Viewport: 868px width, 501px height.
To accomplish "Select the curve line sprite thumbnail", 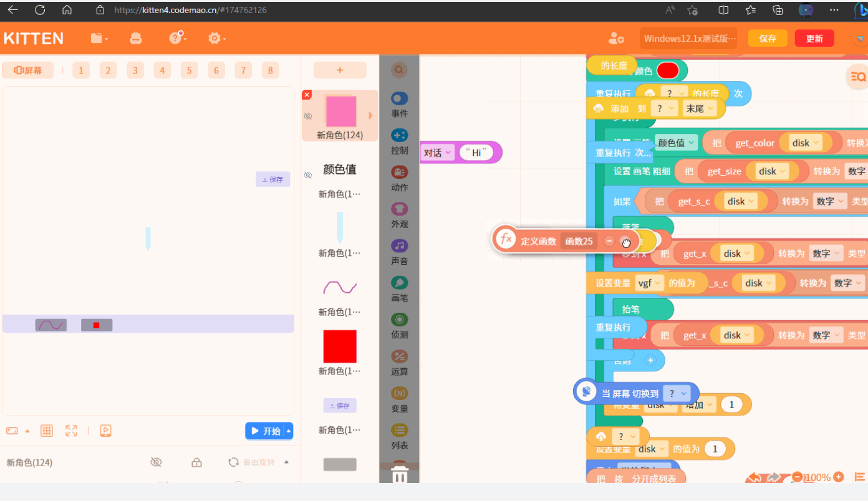I will [x=340, y=287].
